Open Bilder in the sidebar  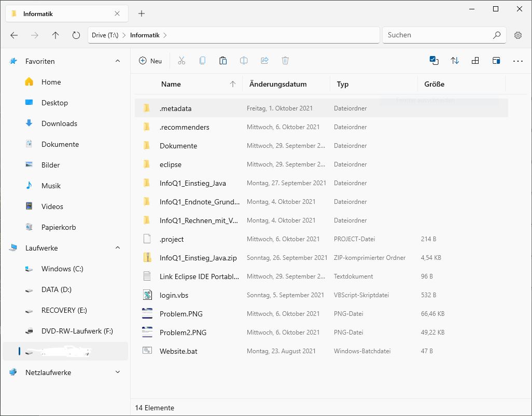[x=65, y=165]
